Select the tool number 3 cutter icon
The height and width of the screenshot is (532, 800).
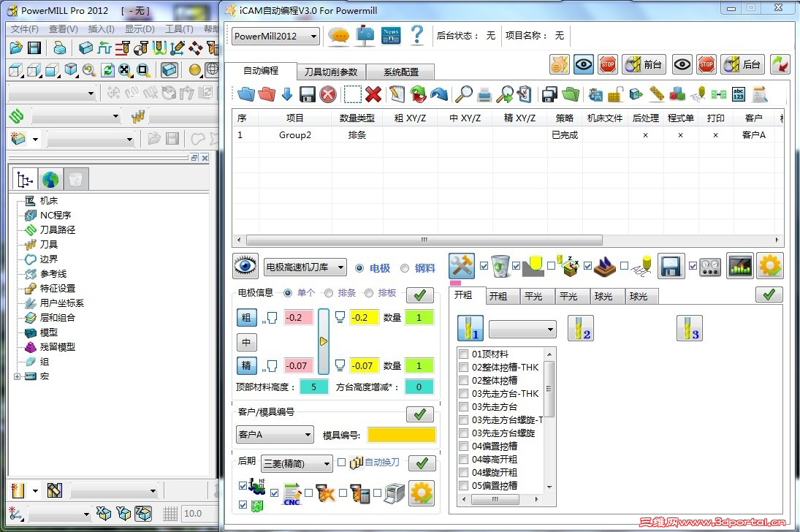coord(689,328)
